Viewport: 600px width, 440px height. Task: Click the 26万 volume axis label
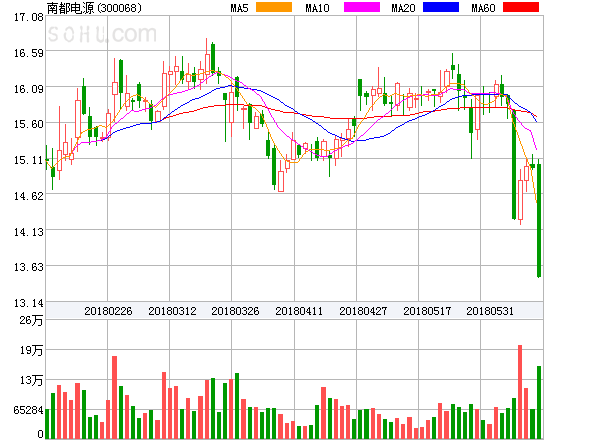pos(31,320)
